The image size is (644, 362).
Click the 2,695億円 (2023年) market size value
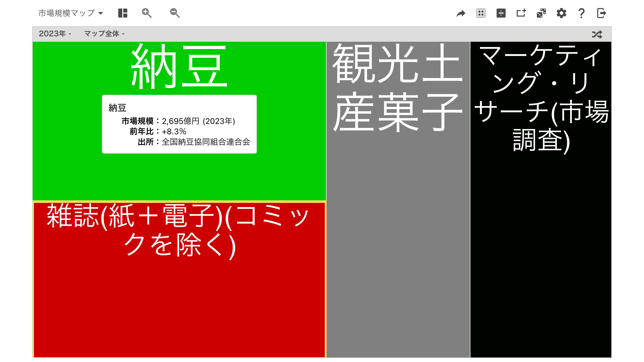198,121
